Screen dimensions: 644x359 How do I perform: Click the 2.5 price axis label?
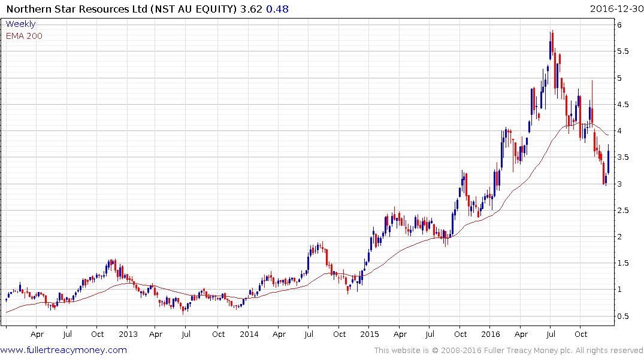point(622,210)
